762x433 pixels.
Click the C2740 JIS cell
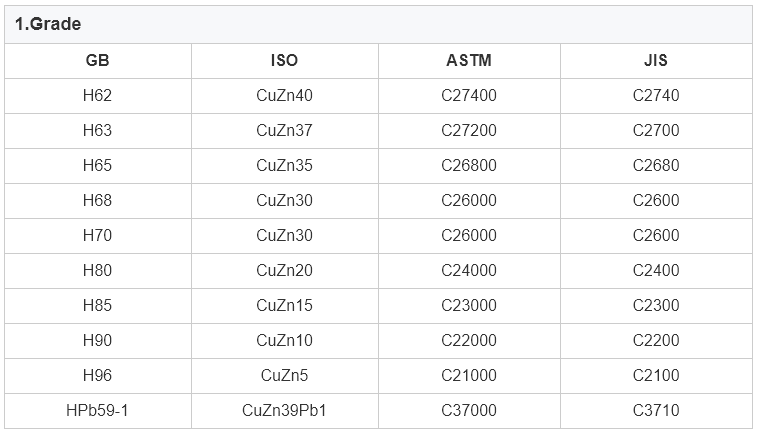coord(656,95)
